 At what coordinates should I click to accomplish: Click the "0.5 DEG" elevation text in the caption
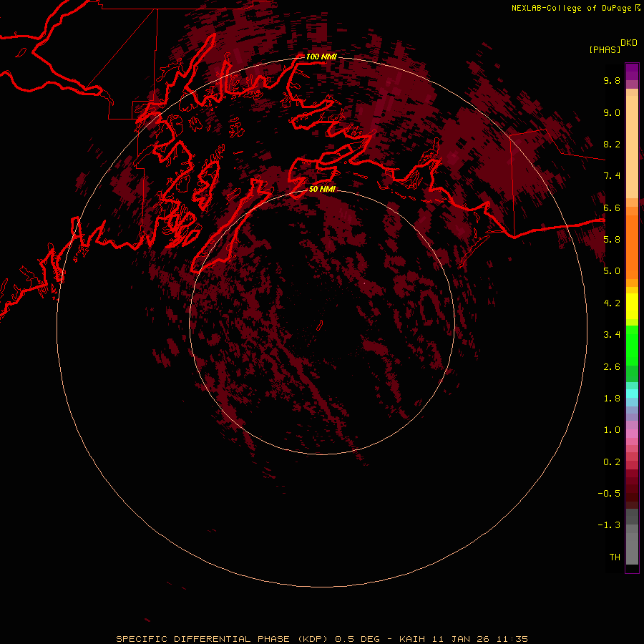click(x=357, y=639)
